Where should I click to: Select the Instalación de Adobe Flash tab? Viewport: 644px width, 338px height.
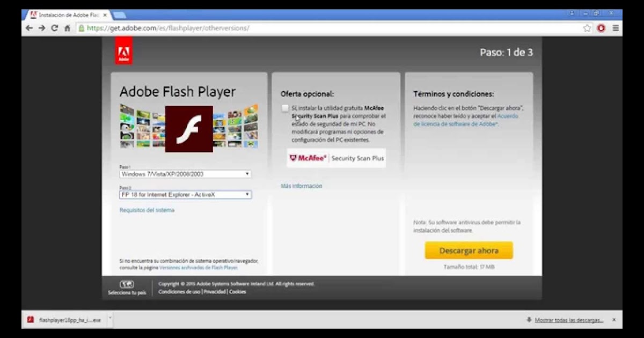click(x=69, y=15)
